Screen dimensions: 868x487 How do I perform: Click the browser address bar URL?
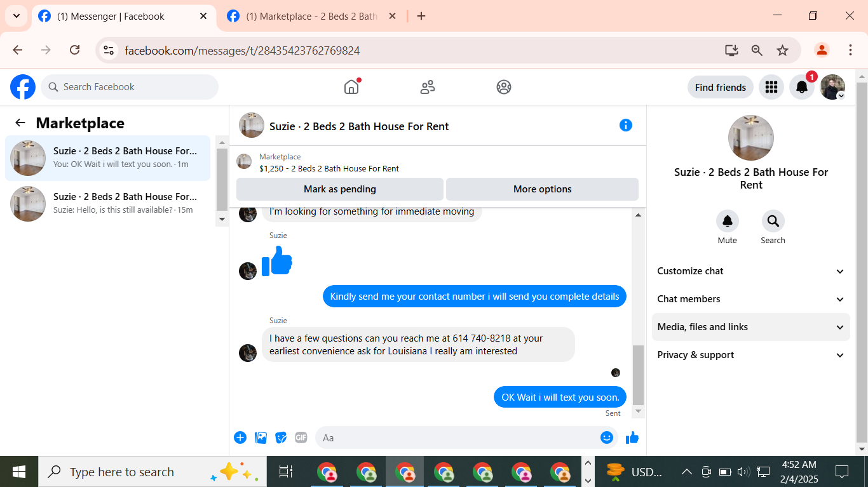[x=242, y=50]
